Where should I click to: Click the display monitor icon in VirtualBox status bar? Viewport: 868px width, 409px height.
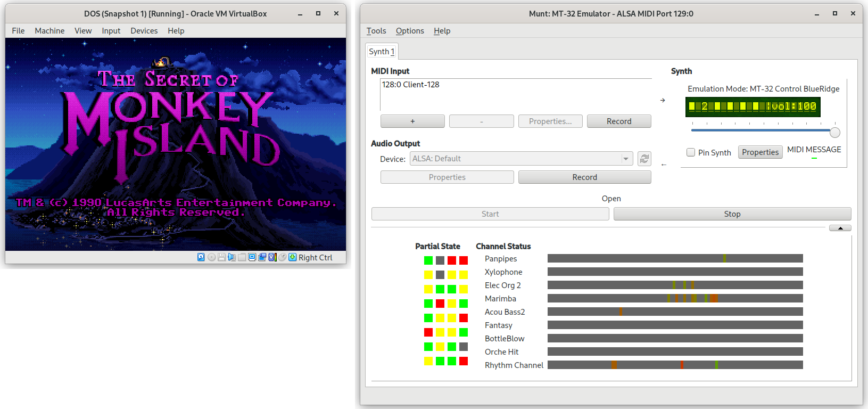pos(252,257)
